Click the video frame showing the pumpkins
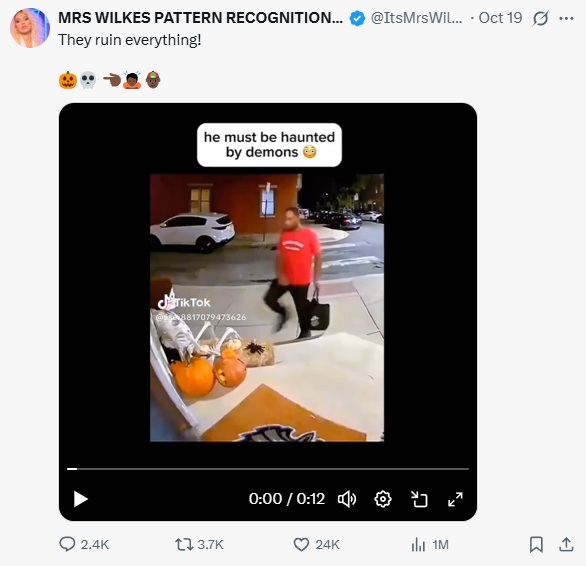This screenshot has height=566, width=586. (267, 308)
